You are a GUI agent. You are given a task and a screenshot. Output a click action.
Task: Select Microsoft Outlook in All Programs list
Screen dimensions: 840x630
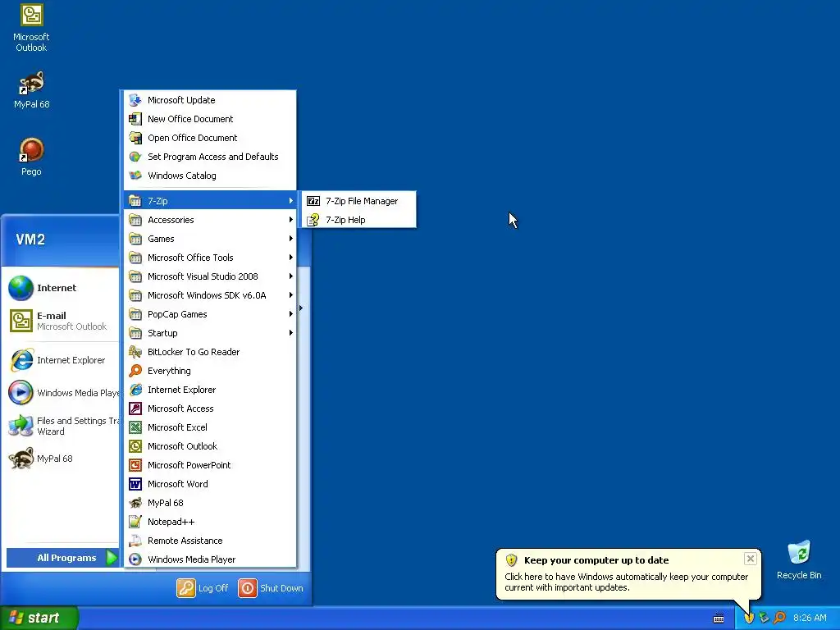[210, 446]
